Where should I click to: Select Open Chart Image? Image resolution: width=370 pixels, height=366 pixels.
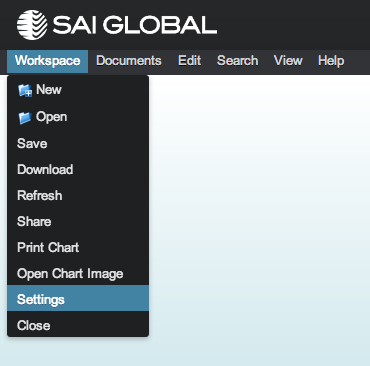pyautogui.click(x=78, y=274)
